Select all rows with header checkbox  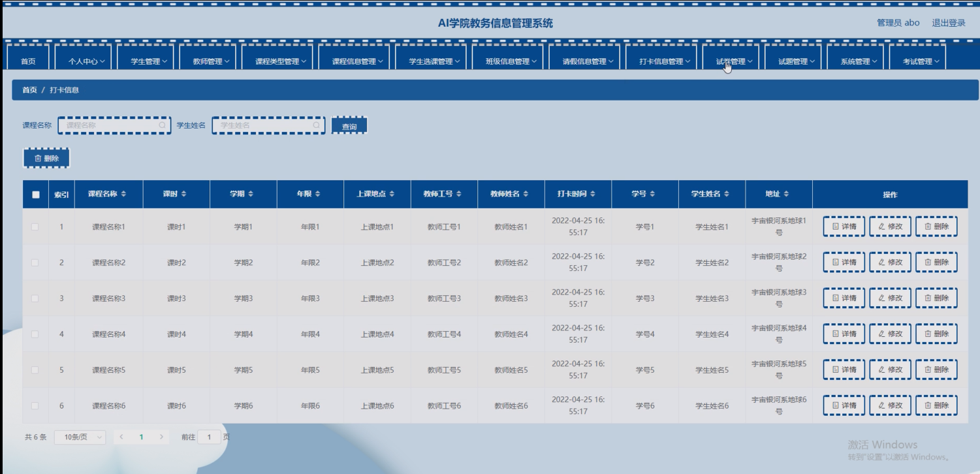coord(36,195)
